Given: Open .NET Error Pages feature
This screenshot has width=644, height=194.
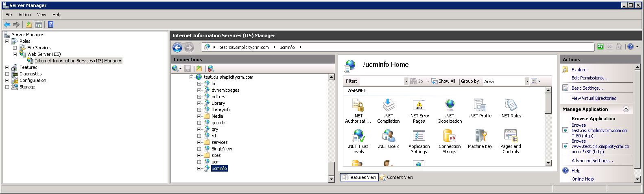Looking at the screenshot, I should (x=419, y=111).
